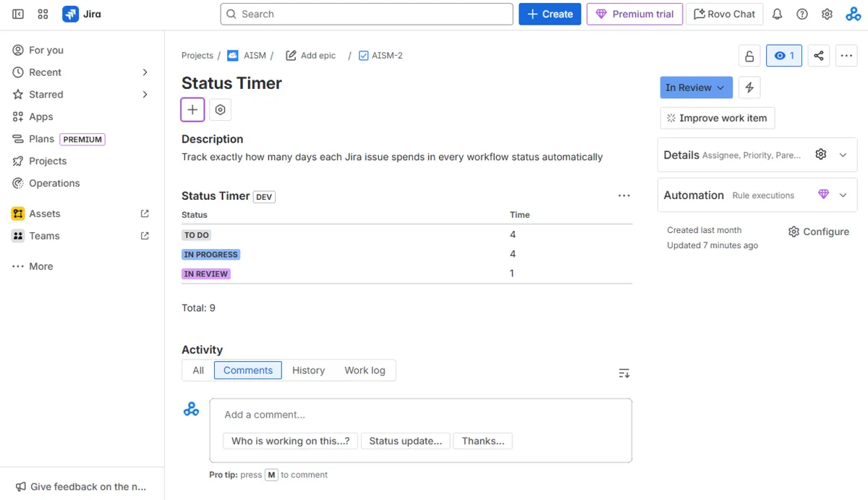Expand the Automation section chevron
This screenshot has height=500, width=868.
pyautogui.click(x=843, y=195)
